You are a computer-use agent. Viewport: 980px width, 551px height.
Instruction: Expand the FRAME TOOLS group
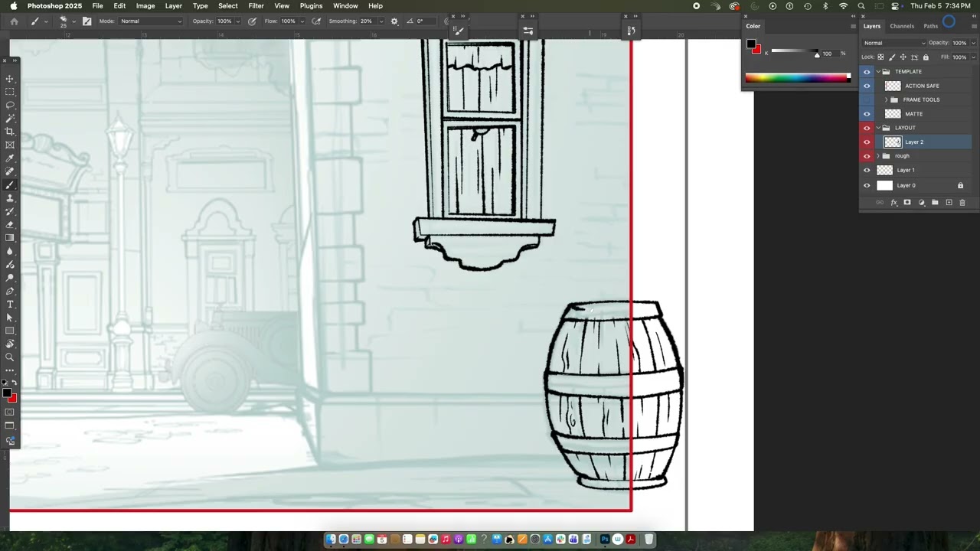point(886,99)
